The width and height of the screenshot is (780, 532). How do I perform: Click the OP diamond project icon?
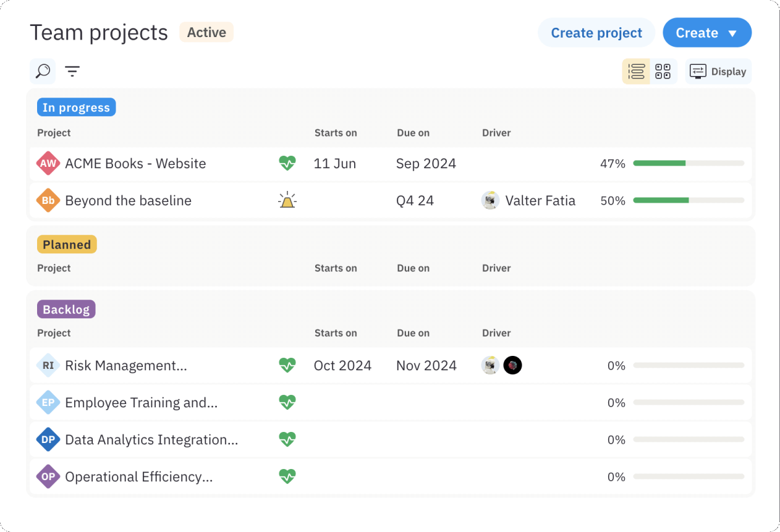(x=48, y=477)
